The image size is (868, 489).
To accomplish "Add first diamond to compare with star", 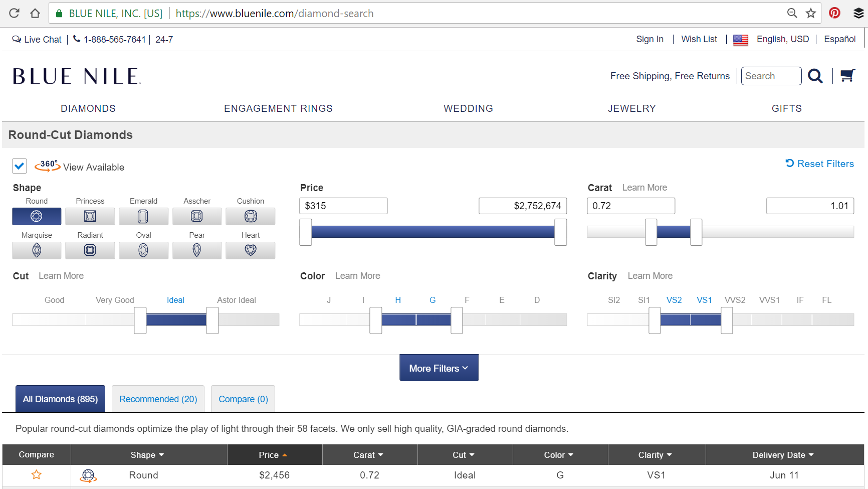I will pos(37,474).
